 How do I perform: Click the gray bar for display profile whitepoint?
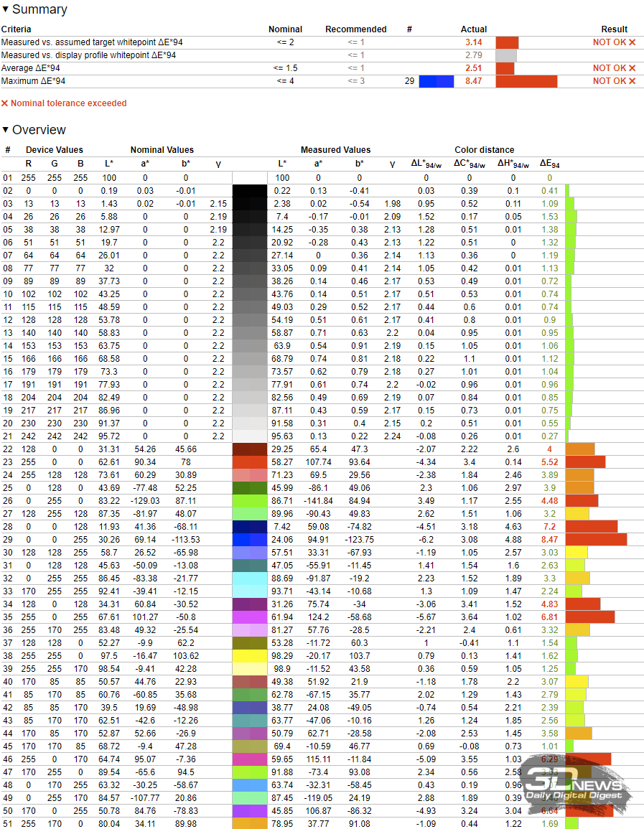(506, 55)
